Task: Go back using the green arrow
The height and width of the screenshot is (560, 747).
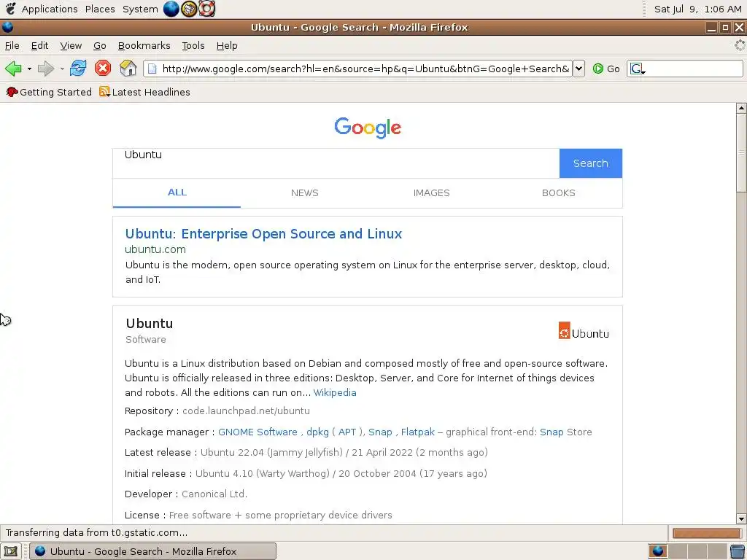Action: point(13,69)
